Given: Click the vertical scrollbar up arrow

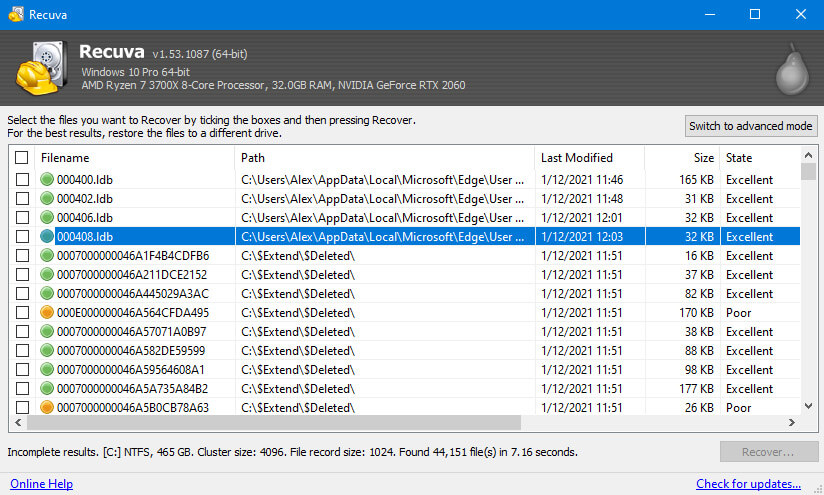Looking at the screenshot, I should coord(808,154).
